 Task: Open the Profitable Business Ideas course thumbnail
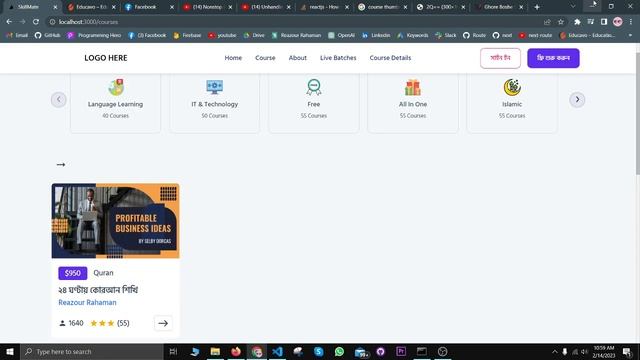pyautogui.click(x=116, y=221)
